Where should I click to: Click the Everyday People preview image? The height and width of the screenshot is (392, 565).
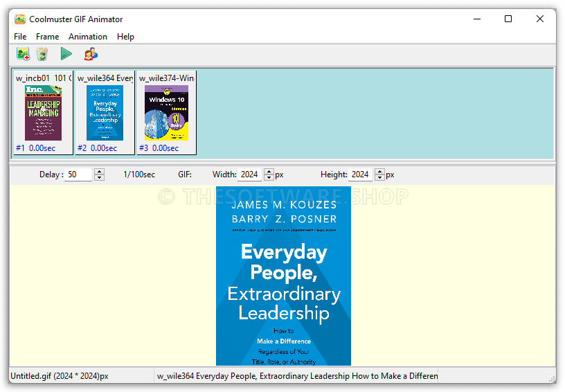click(x=283, y=276)
